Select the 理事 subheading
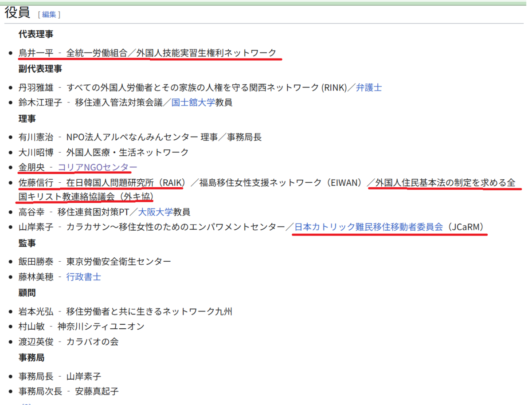Screen dimensions: 532x405 point(27,118)
